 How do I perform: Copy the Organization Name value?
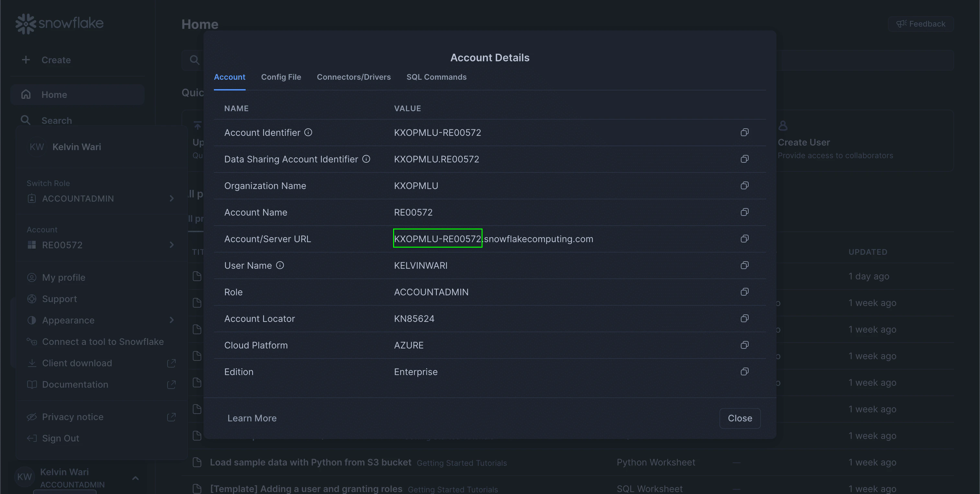744,186
